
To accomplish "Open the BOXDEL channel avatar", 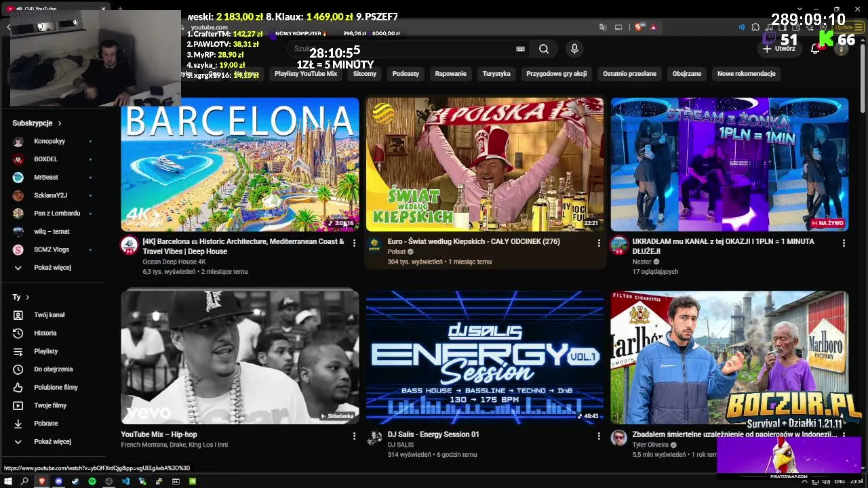I will [18, 159].
